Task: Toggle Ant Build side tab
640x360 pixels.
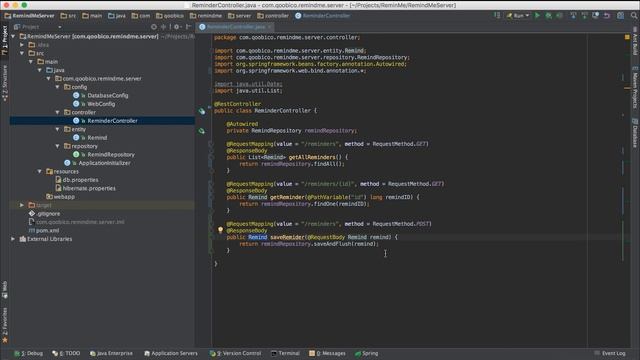Action: click(635, 41)
